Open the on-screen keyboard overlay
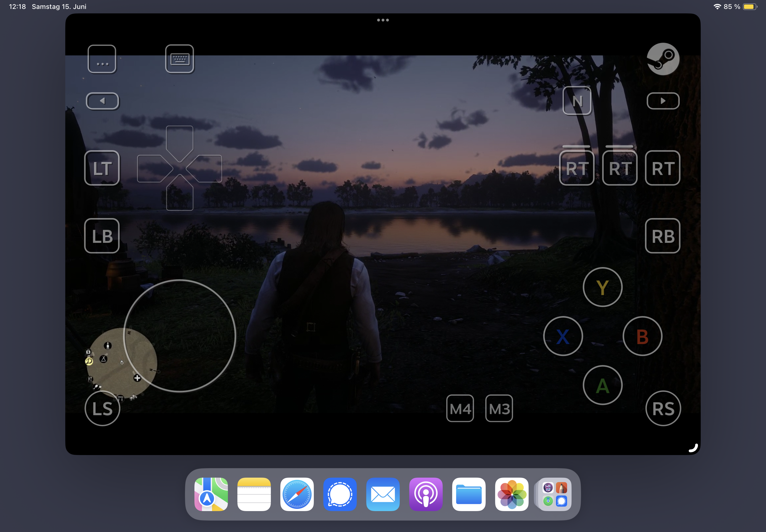 tap(179, 59)
